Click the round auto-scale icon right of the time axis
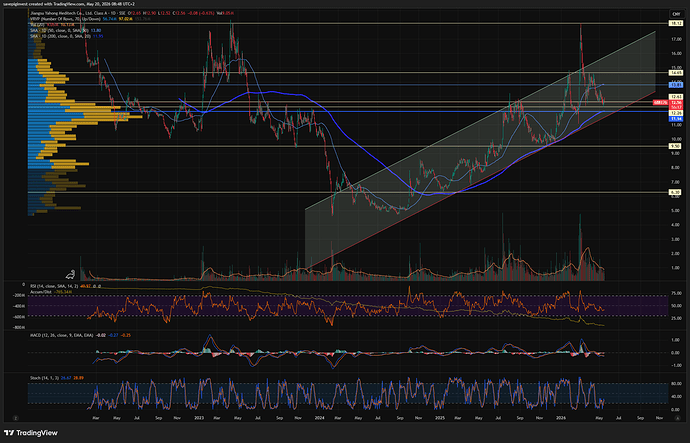Screen dimensions: 690x443 click(x=676, y=418)
